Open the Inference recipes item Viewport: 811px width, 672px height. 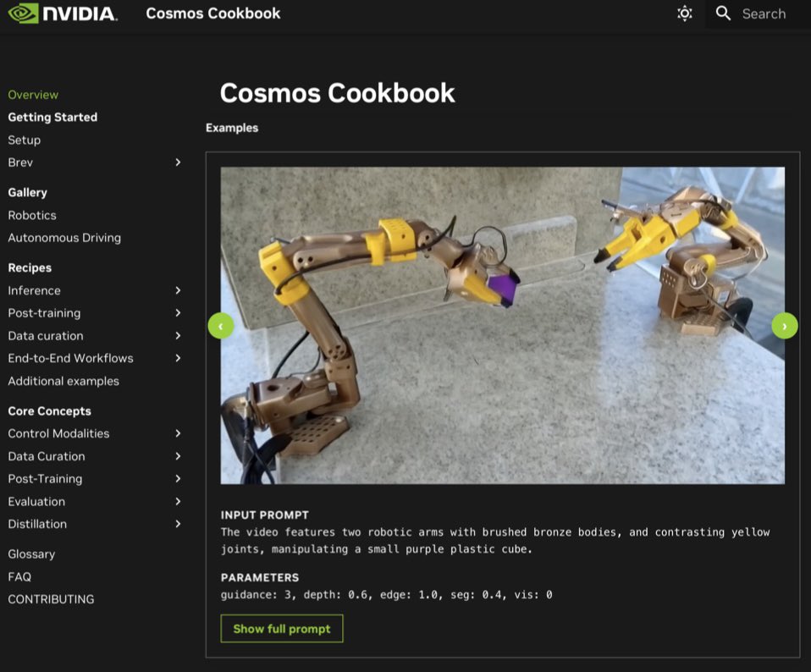tap(34, 290)
